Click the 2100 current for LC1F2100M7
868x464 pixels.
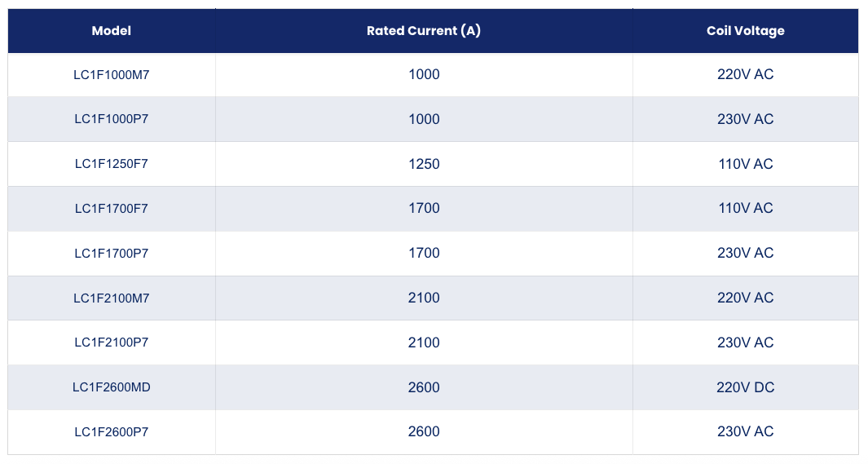(x=424, y=298)
